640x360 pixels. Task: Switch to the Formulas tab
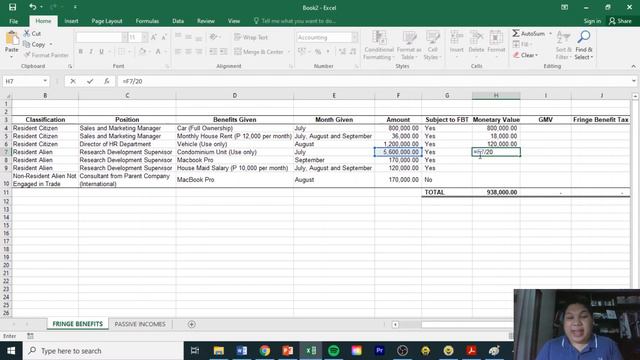(x=147, y=21)
